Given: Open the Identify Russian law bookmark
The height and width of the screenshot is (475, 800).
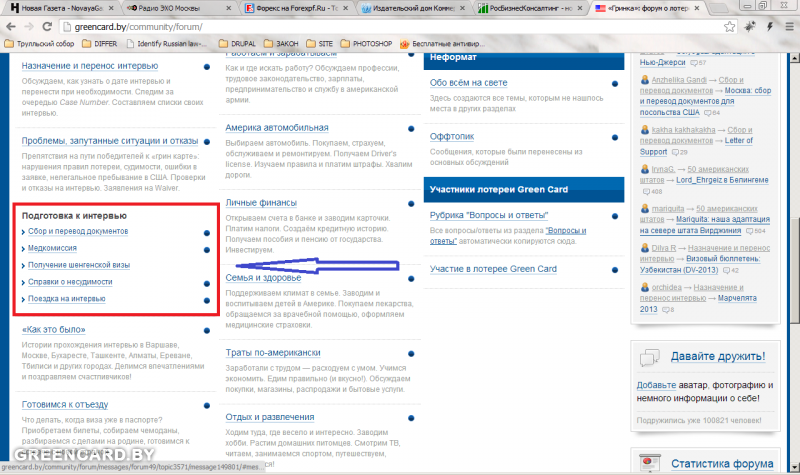Looking at the screenshot, I should pos(167,44).
